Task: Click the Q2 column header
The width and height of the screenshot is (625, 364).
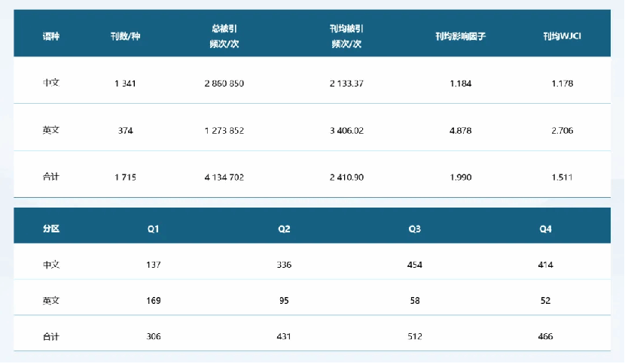Action: (x=284, y=229)
